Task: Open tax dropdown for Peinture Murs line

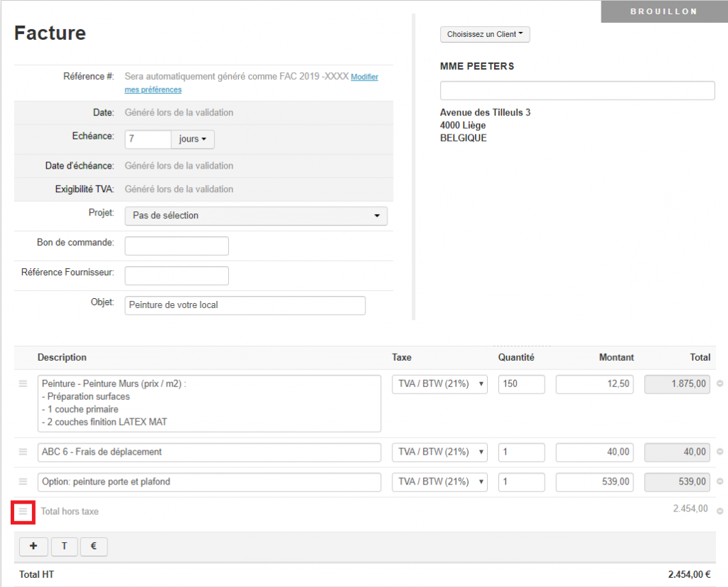Action: pyautogui.click(x=439, y=384)
